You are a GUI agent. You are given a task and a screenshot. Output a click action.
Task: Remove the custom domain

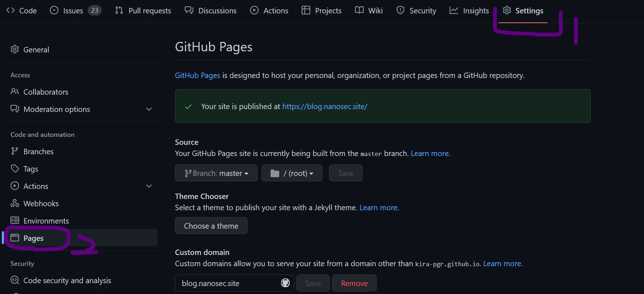tap(354, 283)
